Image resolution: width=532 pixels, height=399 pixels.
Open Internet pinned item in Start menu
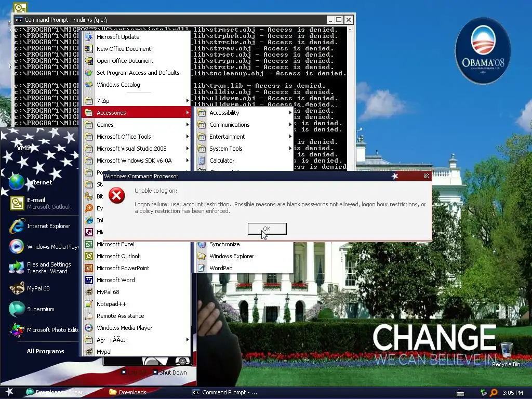point(41,182)
